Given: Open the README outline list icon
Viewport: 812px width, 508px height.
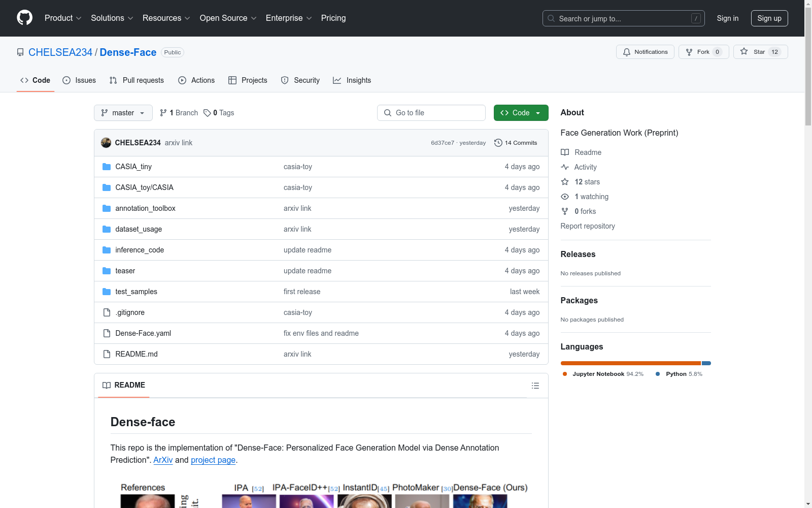Looking at the screenshot, I should point(535,386).
